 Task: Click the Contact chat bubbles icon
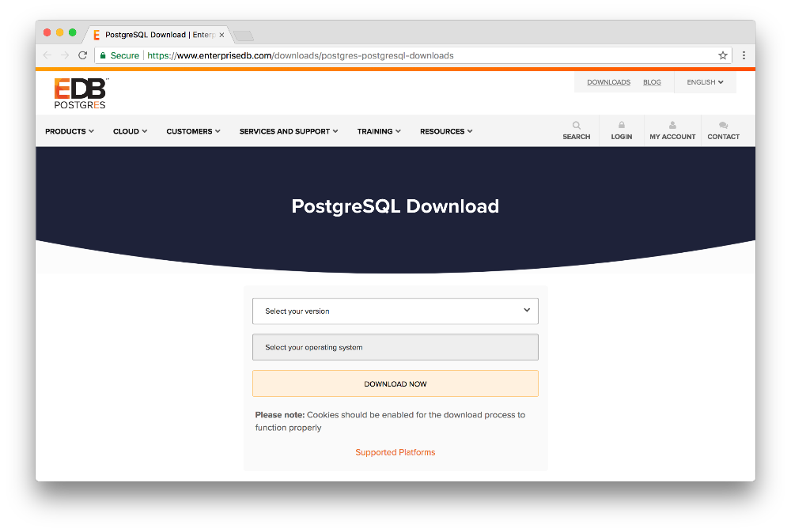click(x=724, y=125)
